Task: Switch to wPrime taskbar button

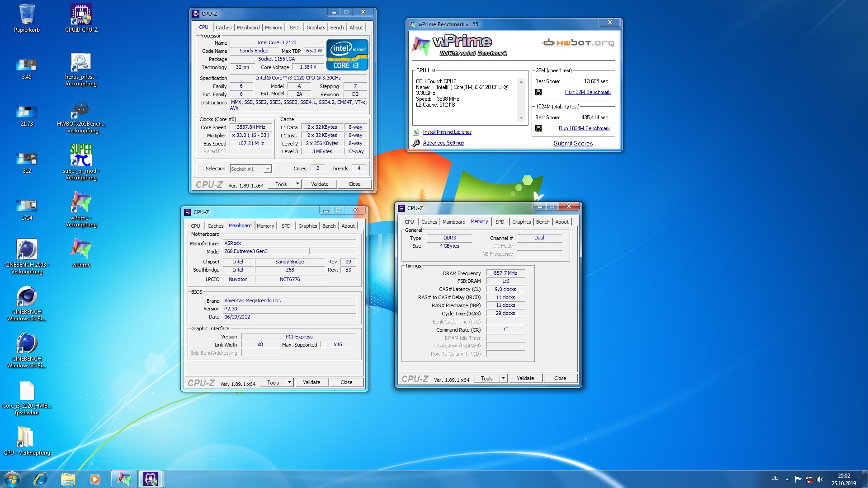Action: [x=124, y=479]
